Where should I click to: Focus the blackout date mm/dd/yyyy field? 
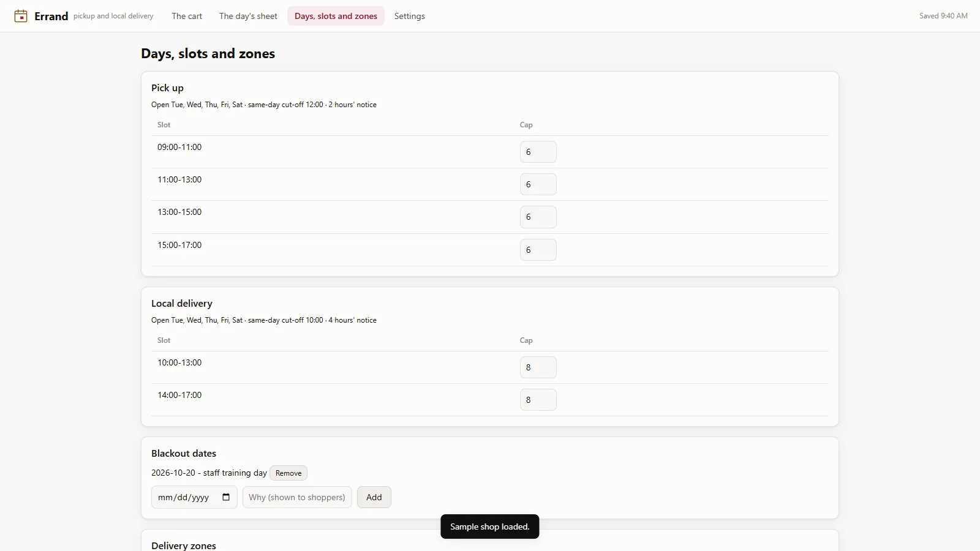(194, 497)
